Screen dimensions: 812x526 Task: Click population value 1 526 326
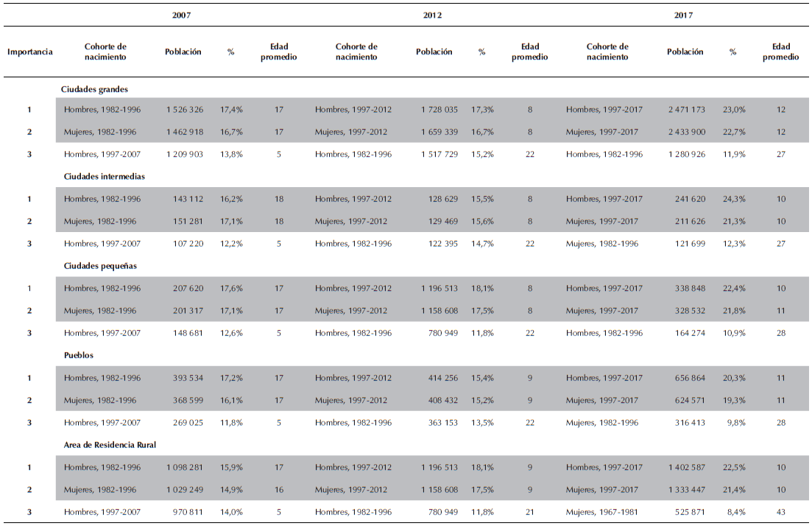coord(183,110)
